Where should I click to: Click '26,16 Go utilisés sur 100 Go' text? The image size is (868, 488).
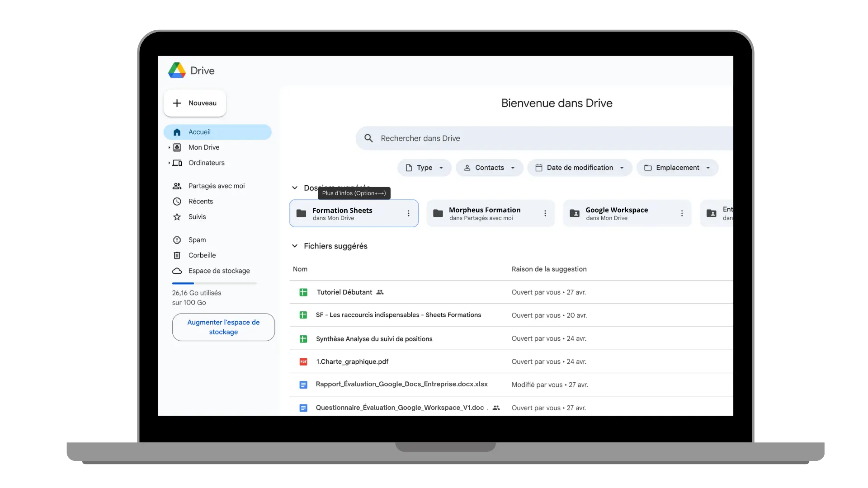tap(197, 298)
